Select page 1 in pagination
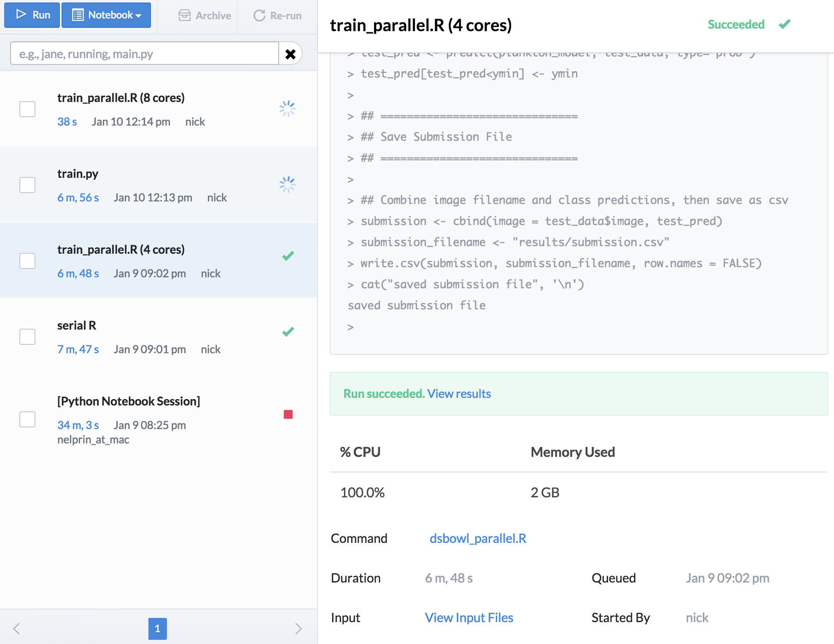 pos(157,628)
